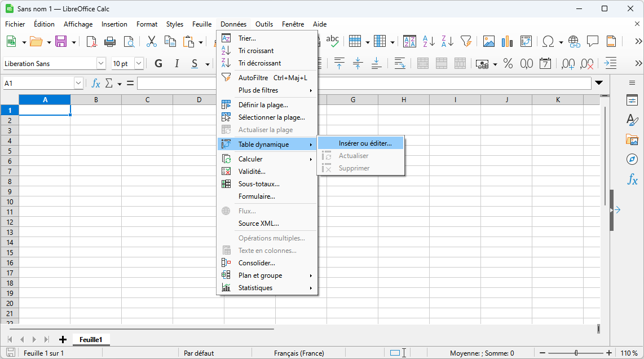Screen dimensions: 644x359
Task: Click the zoom slider in status bar
Action: tap(576, 353)
